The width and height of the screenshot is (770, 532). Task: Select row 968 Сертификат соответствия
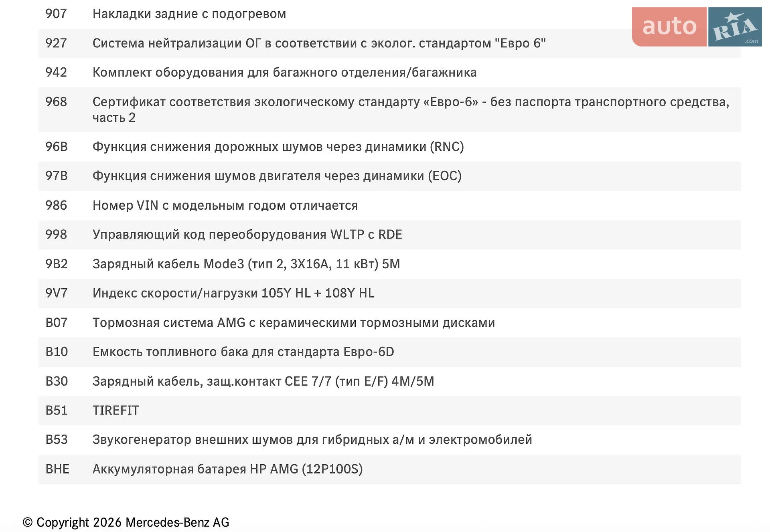tap(389, 110)
